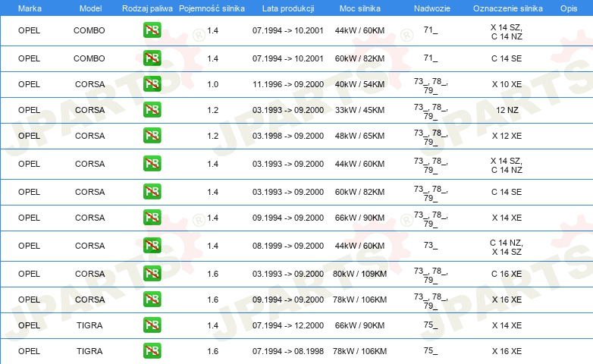Select fuel icon in CORSA 33kW / 45KM row

[152, 110]
